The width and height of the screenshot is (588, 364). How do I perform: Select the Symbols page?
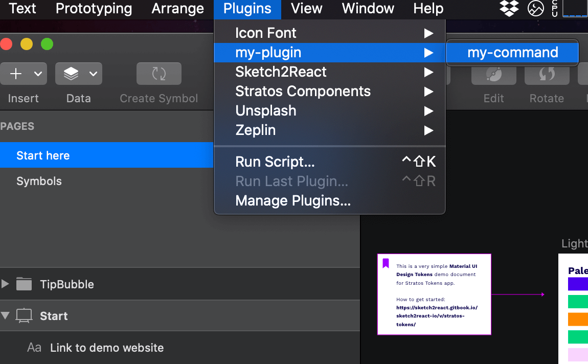(39, 181)
